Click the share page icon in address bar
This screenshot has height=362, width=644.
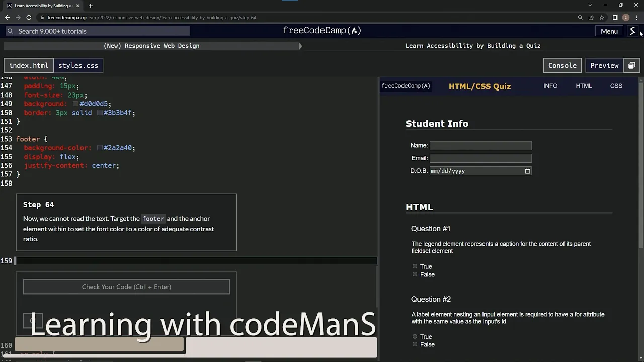[x=591, y=18]
